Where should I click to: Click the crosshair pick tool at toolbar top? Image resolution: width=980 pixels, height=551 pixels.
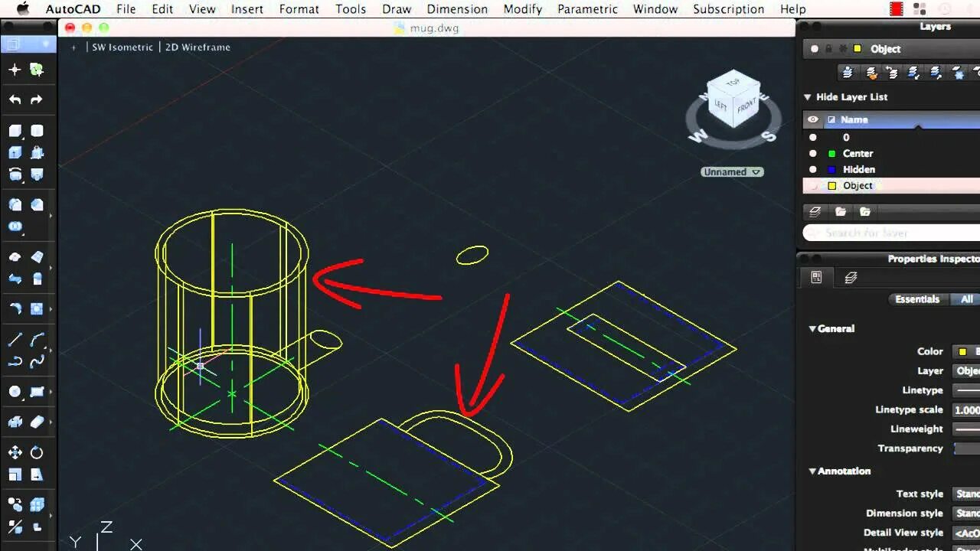(x=15, y=70)
